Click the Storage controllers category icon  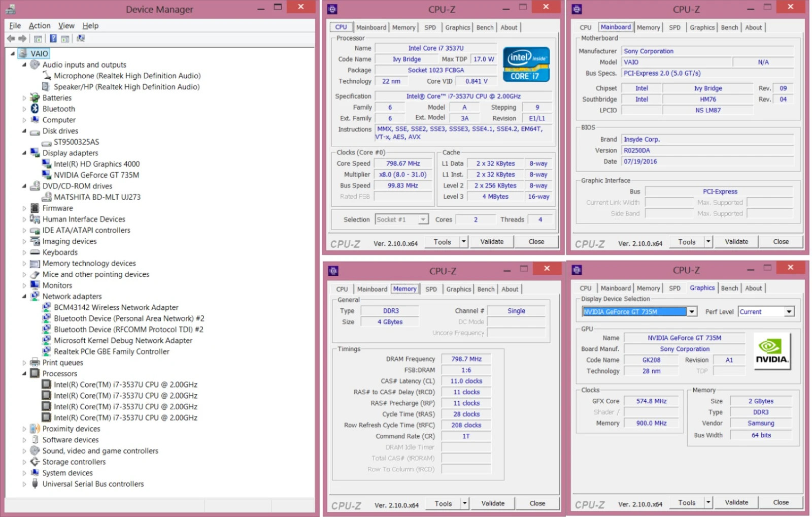[x=35, y=462]
